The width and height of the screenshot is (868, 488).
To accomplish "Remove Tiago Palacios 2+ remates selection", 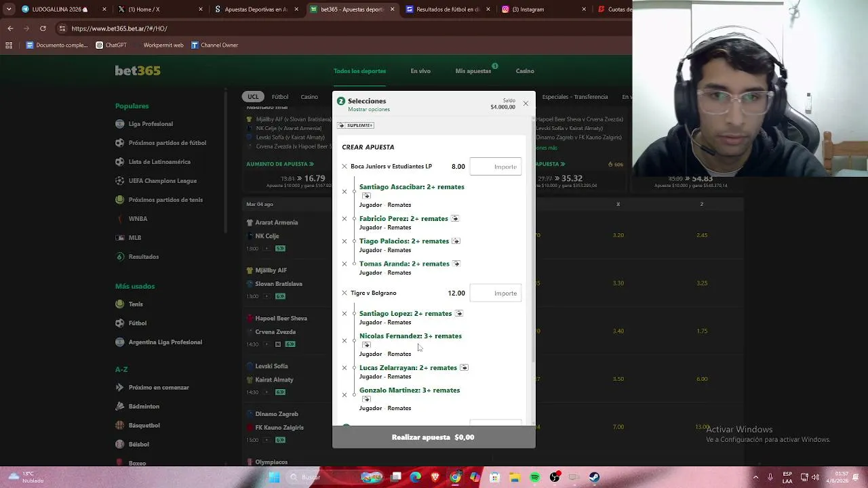I will 344,241.
